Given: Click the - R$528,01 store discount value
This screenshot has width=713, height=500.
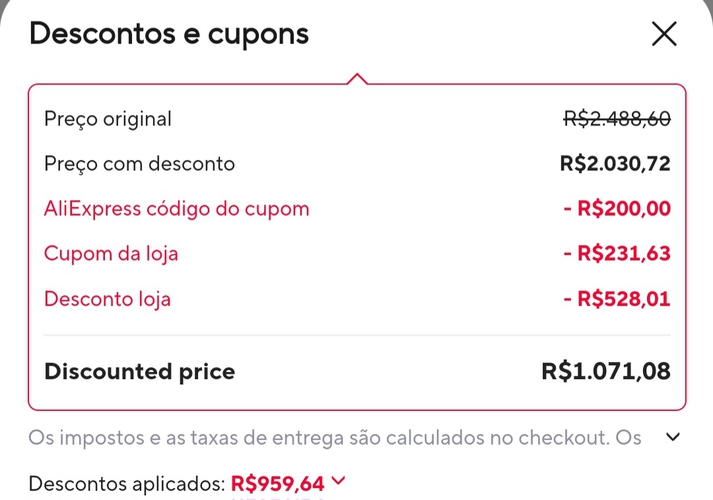Looking at the screenshot, I should [x=617, y=299].
